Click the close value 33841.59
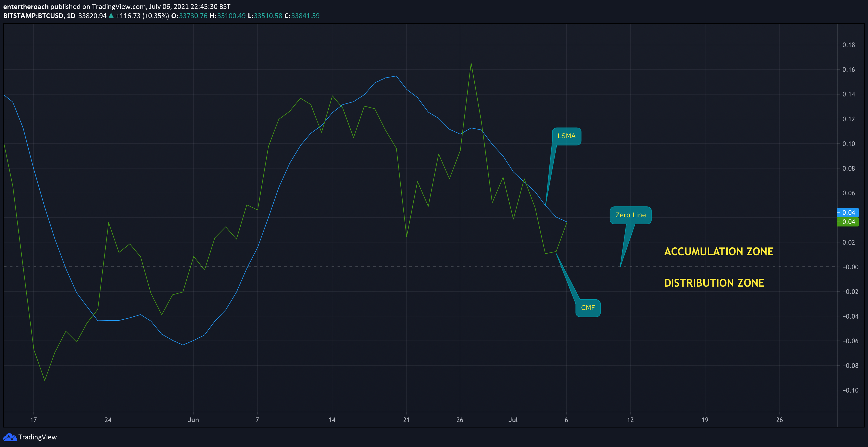Viewport: 868px width, 447px height. pyautogui.click(x=305, y=16)
